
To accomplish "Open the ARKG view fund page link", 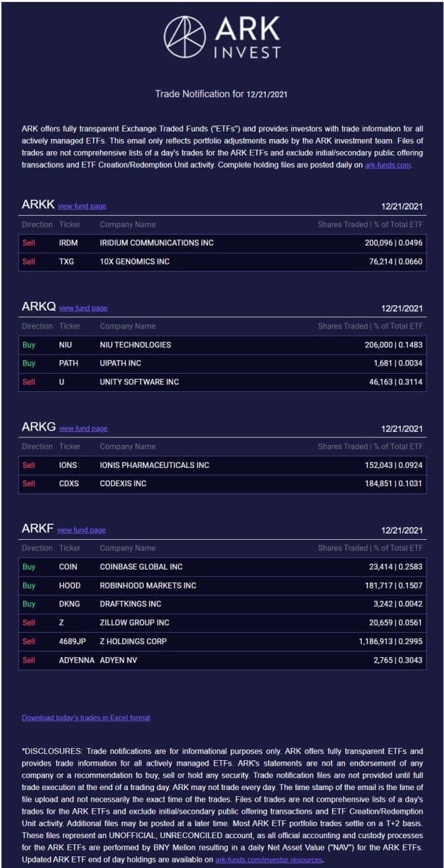I will point(83,429).
